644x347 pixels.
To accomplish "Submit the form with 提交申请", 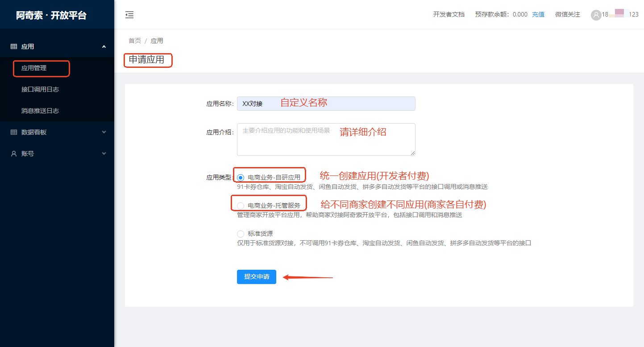I will click(257, 277).
